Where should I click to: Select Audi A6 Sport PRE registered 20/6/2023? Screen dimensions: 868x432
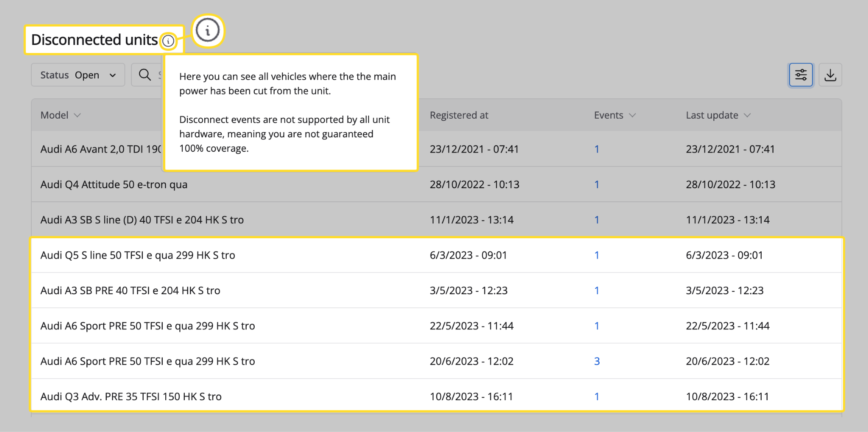point(437,361)
